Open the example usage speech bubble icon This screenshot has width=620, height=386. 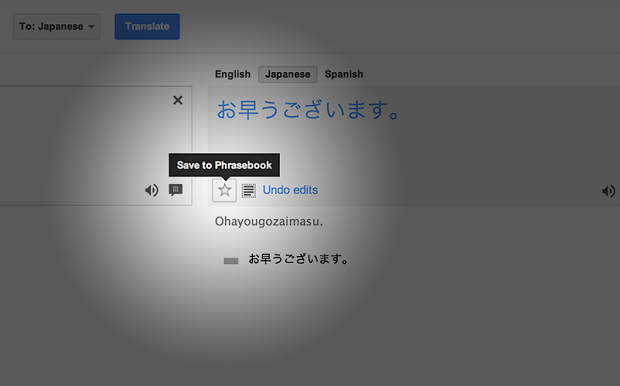(x=176, y=190)
